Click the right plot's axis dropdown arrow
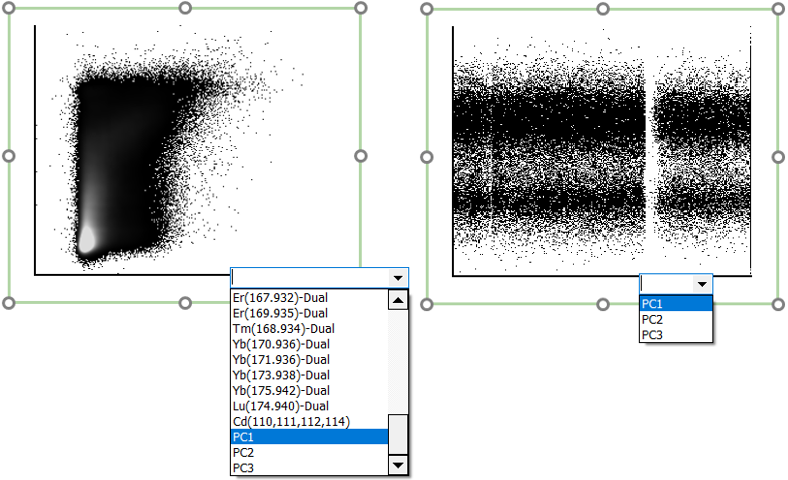The width and height of the screenshot is (788, 480). coord(702,285)
